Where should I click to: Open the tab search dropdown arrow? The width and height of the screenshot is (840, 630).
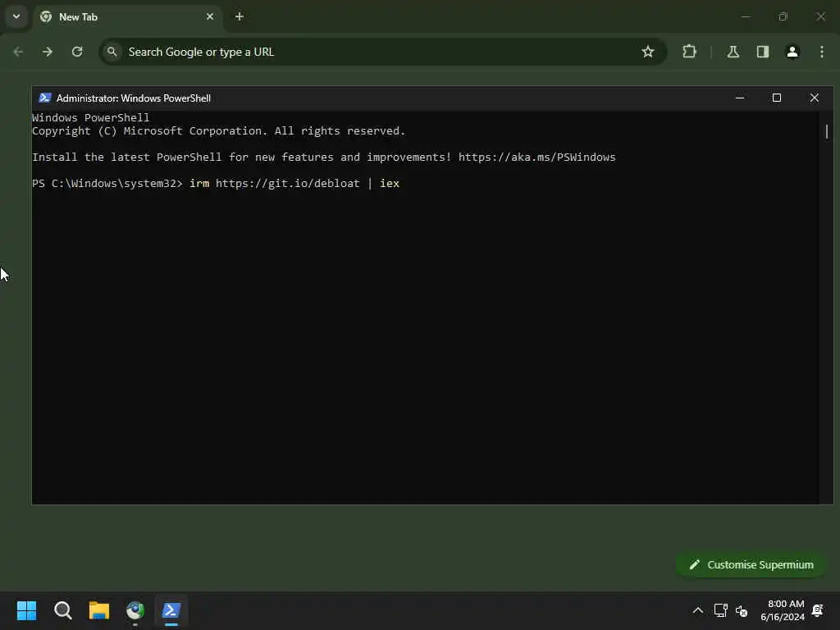[16, 16]
